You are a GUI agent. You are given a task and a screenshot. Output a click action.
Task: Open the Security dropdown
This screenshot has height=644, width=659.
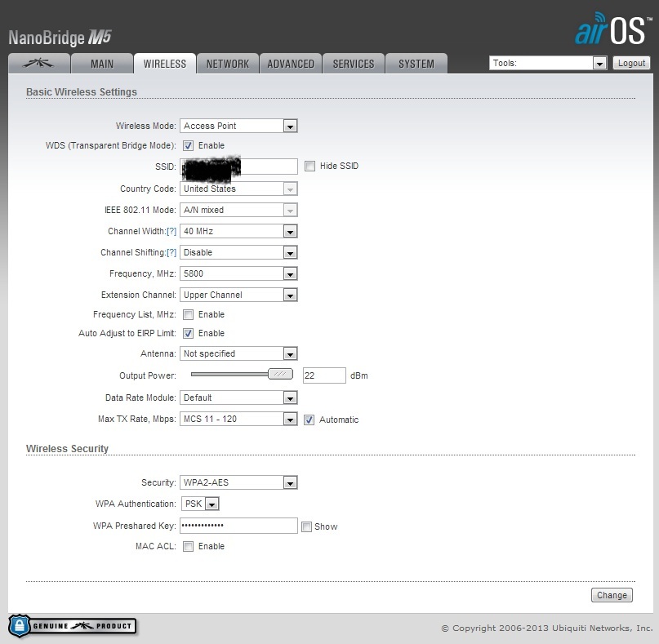tap(238, 482)
